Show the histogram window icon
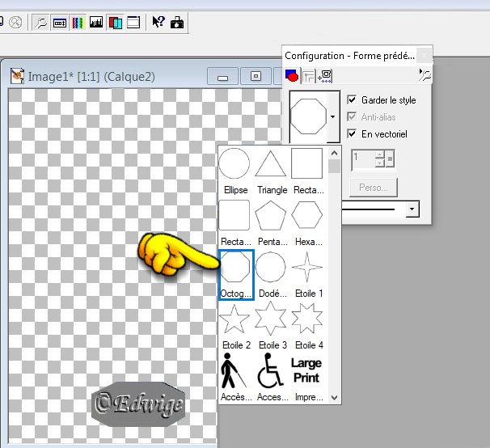The width and height of the screenshot is (490, 448). [96, 23]
